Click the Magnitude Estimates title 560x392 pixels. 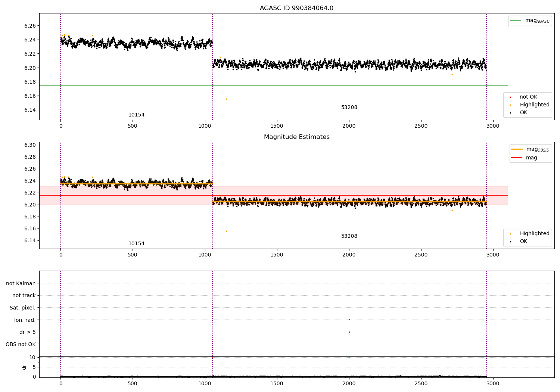point(296,137)
